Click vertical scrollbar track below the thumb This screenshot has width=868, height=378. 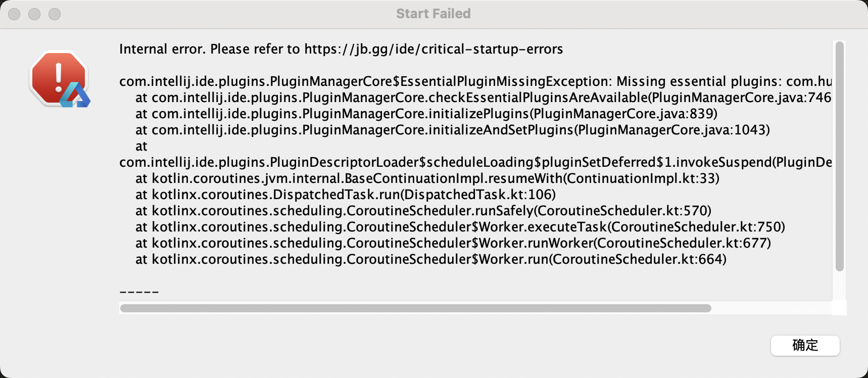(840, 286)
